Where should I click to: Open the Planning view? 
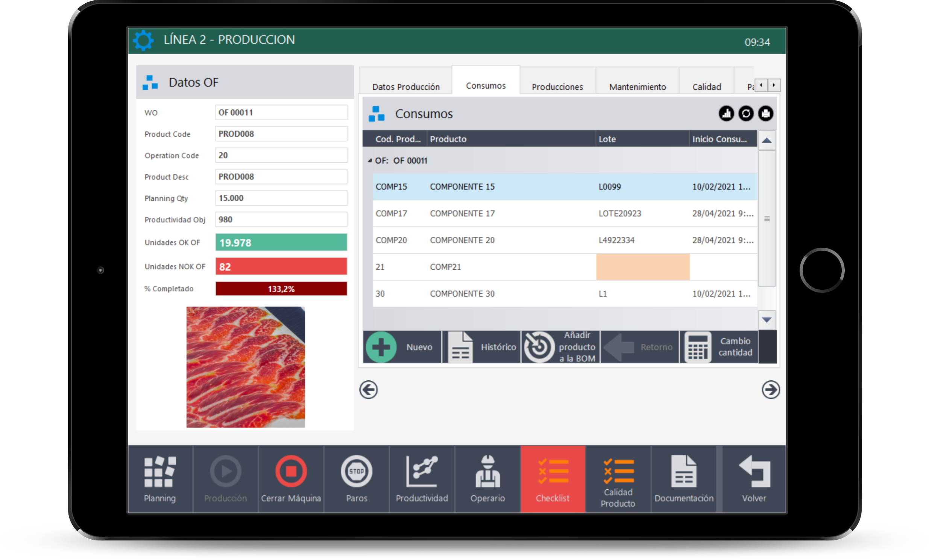pyautogui.click(x=160, y=478)
